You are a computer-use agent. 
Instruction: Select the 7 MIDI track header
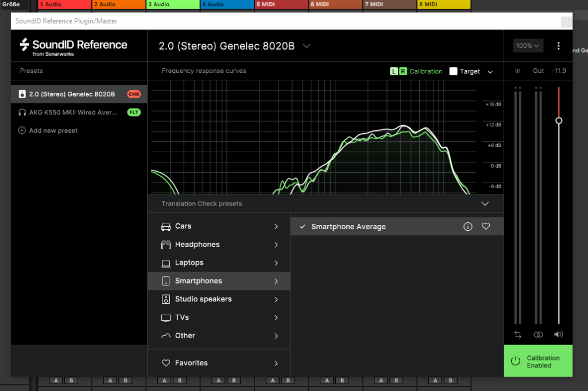click(390, 5)
